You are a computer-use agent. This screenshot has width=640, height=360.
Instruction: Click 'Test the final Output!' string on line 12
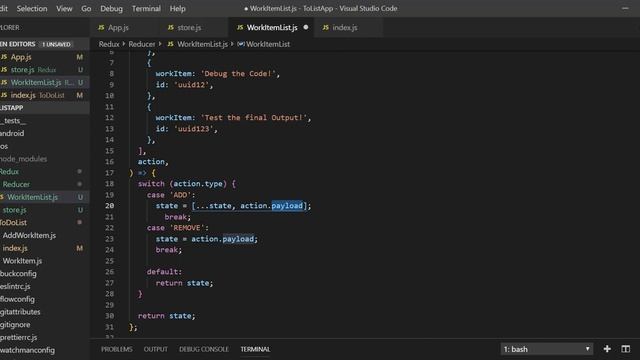[253, 118]
